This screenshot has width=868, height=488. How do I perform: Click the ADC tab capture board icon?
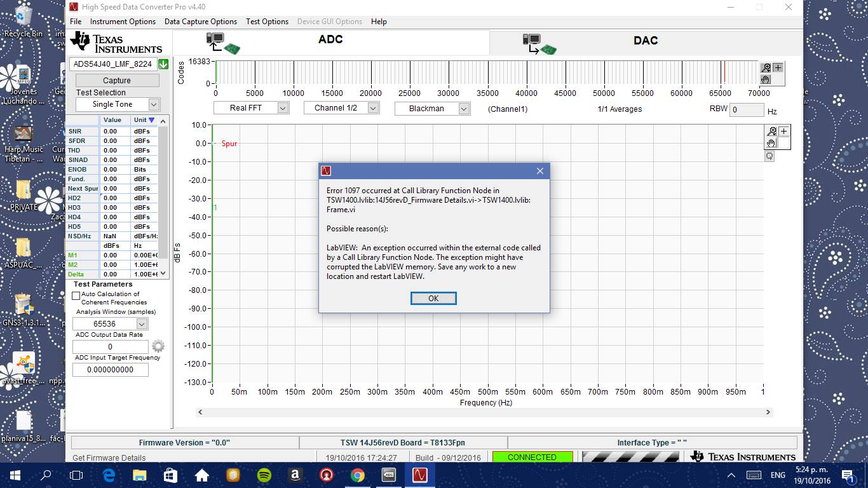point(223,43)
